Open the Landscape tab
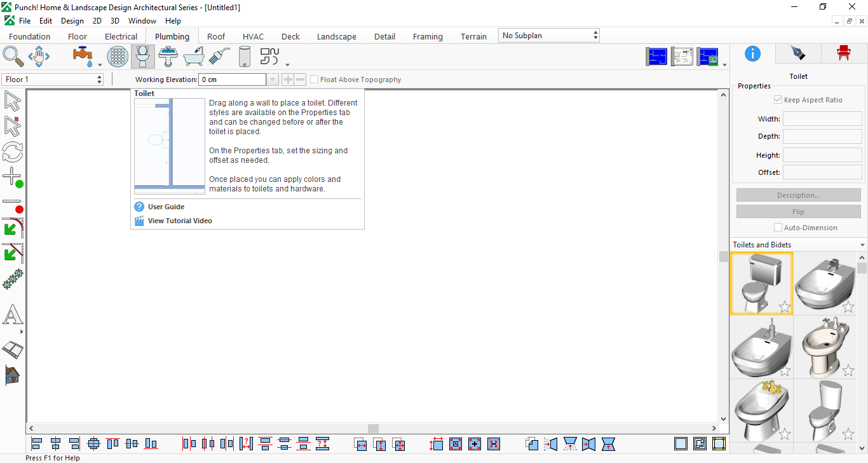 coord(337,36)
